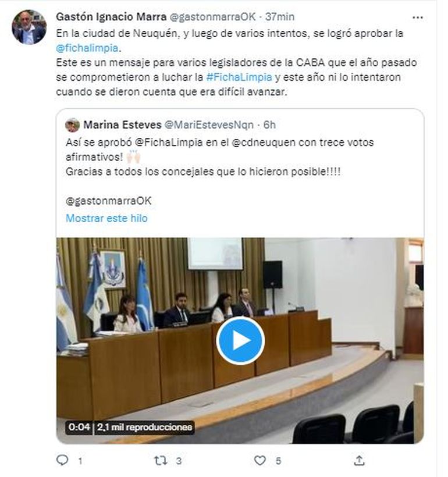Image resolution: width=448 pixels, height=477 pixels.
Task: Click the @gastonmarraOK handle in header
Action: click(212, 17)
